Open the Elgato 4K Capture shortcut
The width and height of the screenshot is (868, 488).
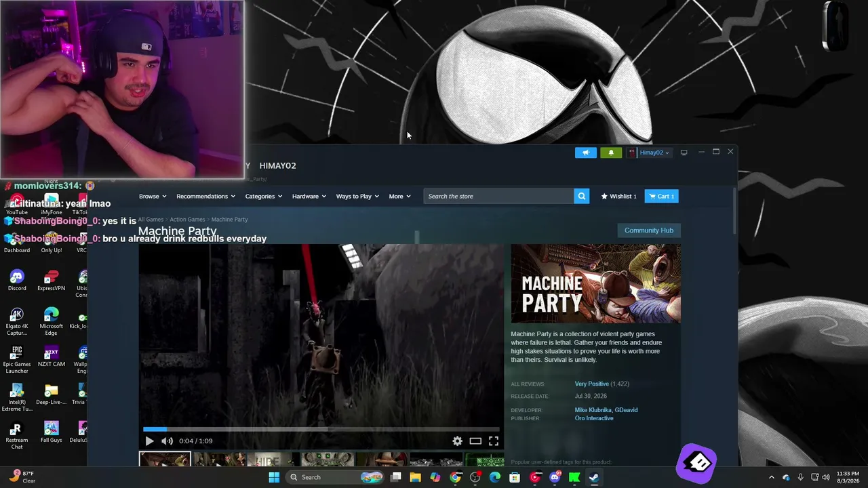tap(17, 321)
